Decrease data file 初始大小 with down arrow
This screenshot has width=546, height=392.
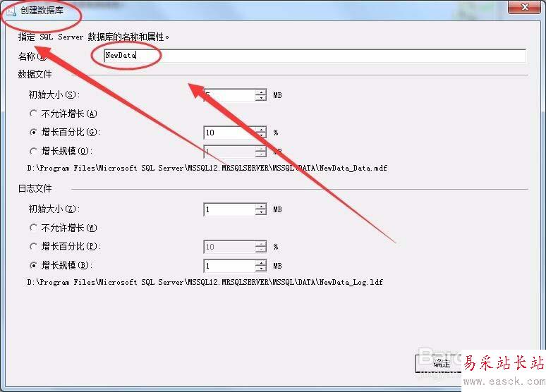260,98
